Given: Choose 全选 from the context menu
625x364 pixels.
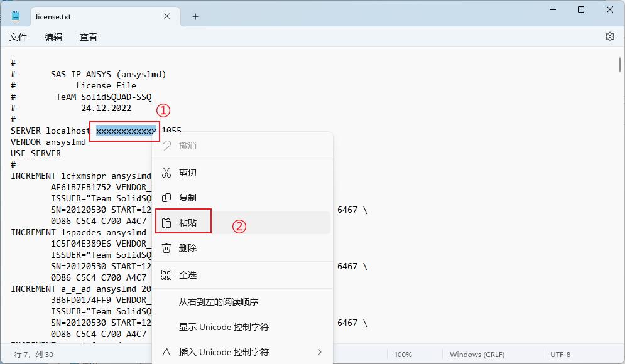Looking at the screenshot, I should (242, 275).
